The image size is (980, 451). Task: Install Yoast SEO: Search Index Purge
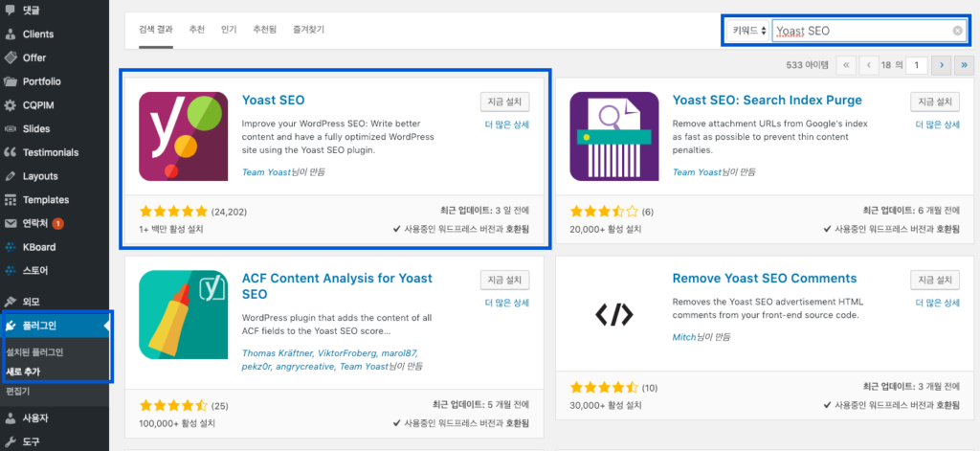click(x=935, y=101)
